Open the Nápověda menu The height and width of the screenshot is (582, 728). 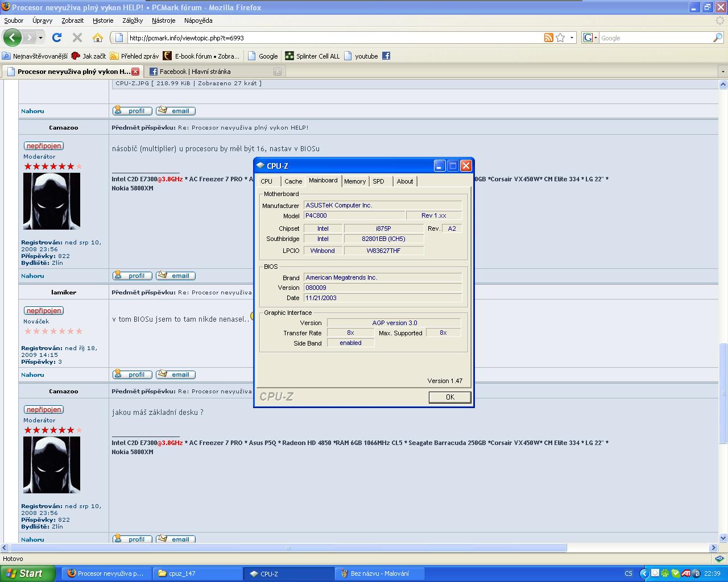198,20
